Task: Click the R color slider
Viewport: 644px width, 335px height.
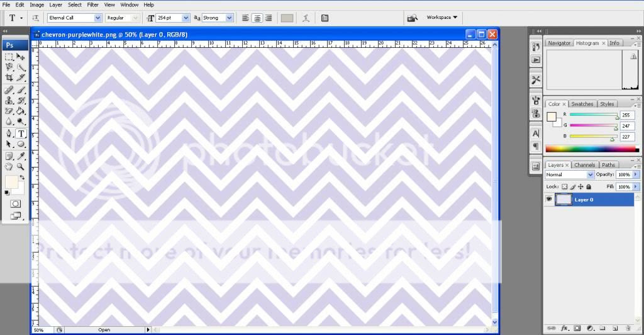Action: (x=594, y=115)
